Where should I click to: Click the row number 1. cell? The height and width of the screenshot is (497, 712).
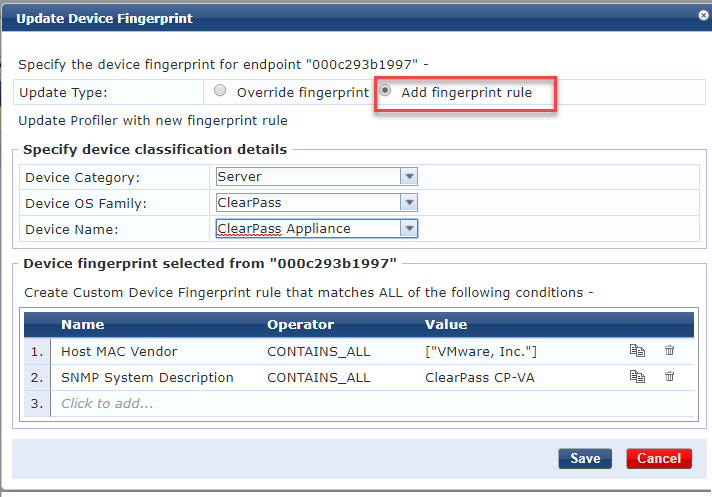point(37,351)
